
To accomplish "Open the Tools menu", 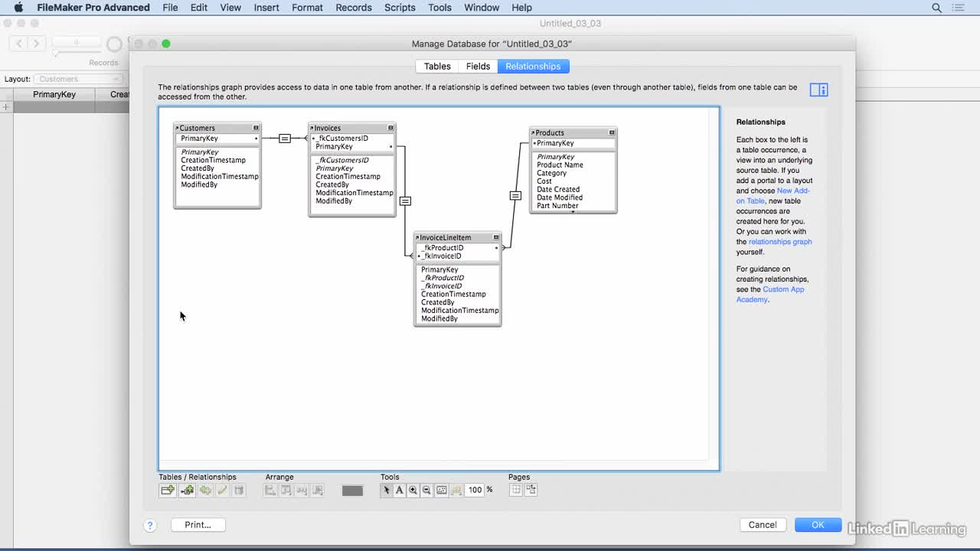I will tap(439, 8).
